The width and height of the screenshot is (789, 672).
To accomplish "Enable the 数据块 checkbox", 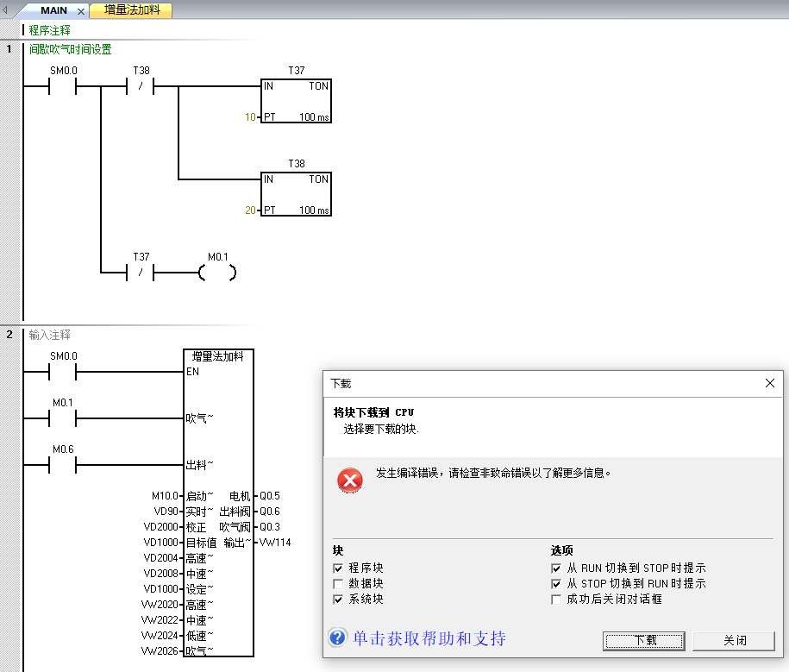I will tap(338, 584).
